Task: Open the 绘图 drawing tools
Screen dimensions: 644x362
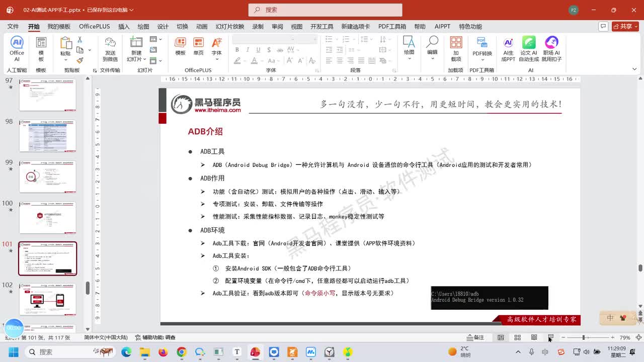Action: [409, 48]
